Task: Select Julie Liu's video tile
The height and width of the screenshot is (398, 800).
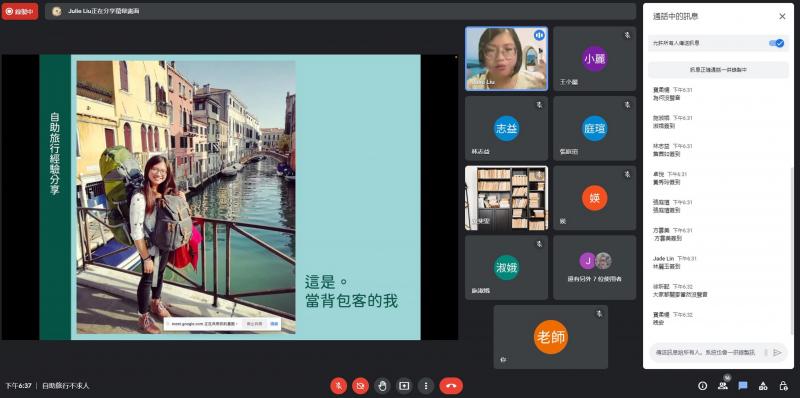Action: 506,59
